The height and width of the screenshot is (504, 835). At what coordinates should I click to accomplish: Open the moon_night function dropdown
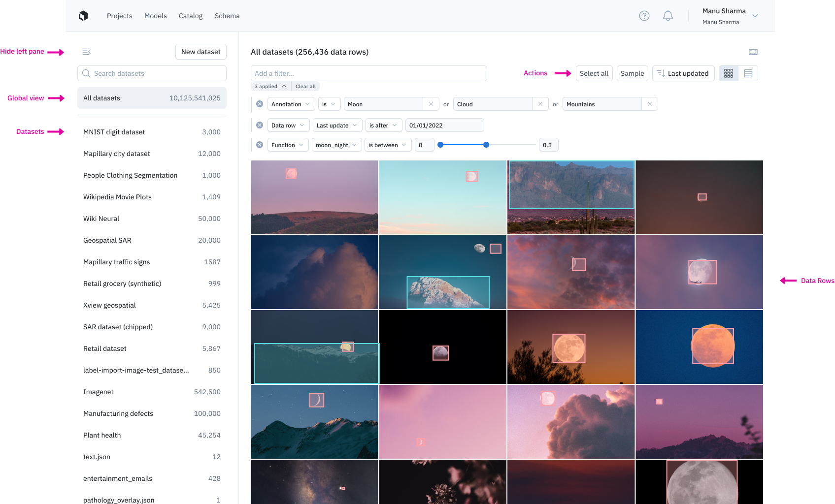tap(336, 145)
